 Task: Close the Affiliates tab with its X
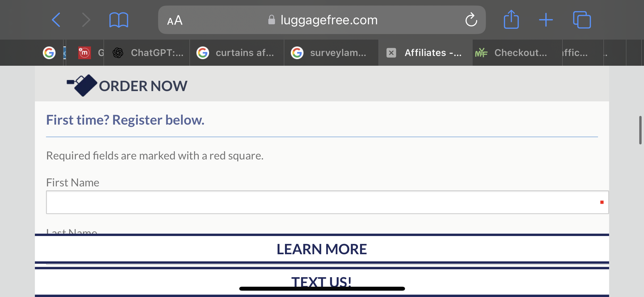(x=391, y=53)
